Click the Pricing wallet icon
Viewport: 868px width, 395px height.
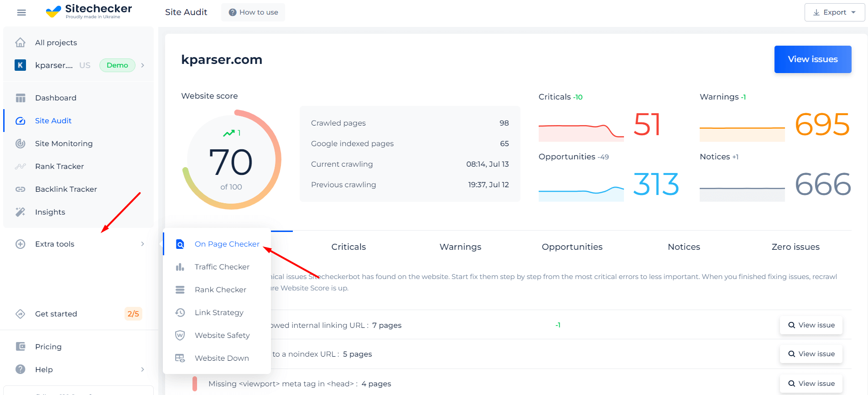coord(21,347)
